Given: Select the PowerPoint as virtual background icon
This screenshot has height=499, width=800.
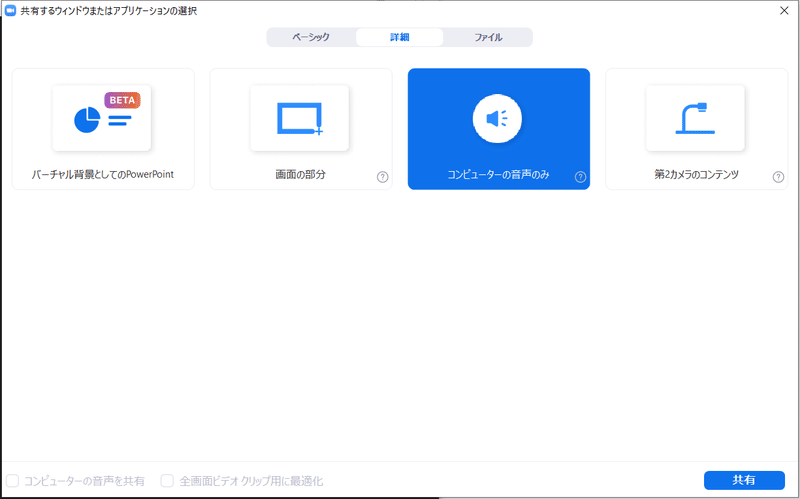Looking at the screenshot, I should [102, 118].
